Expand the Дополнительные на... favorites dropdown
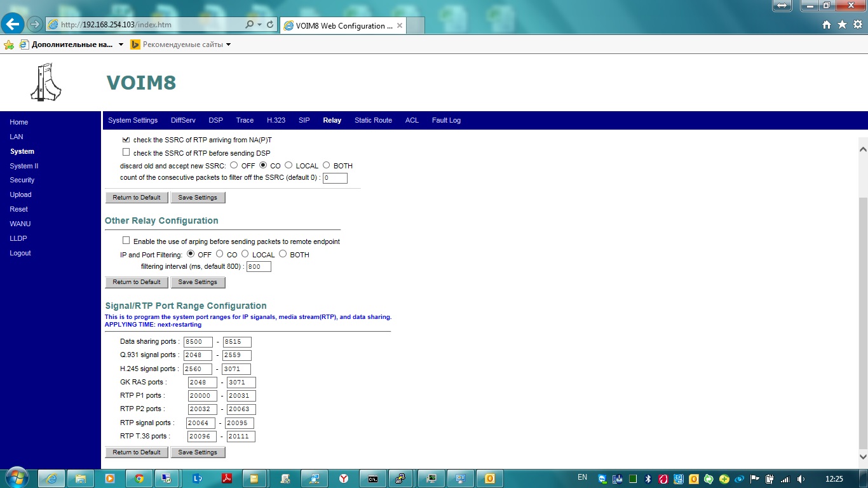The width and height of the screenshot is (868, 488). [x=121, y=44]
